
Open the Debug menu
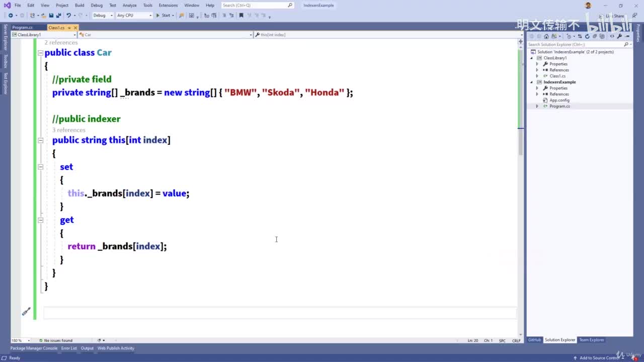(97, 5)
